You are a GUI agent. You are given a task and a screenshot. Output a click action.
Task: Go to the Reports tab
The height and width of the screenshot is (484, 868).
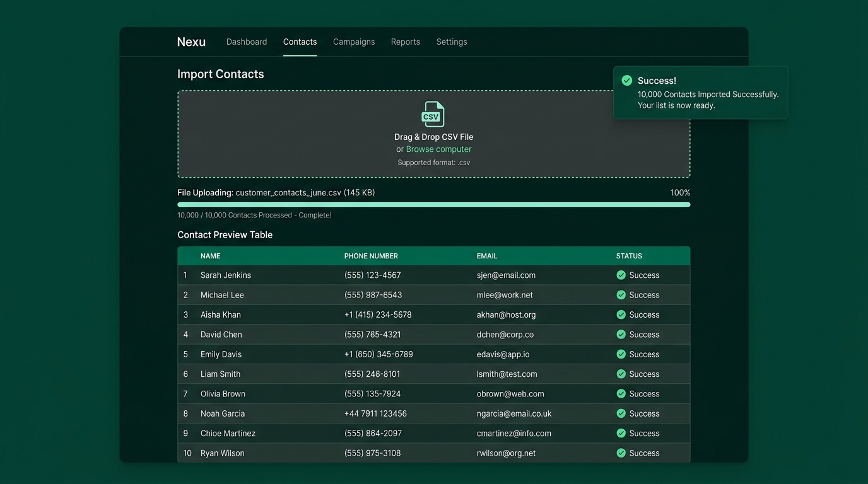405,42
